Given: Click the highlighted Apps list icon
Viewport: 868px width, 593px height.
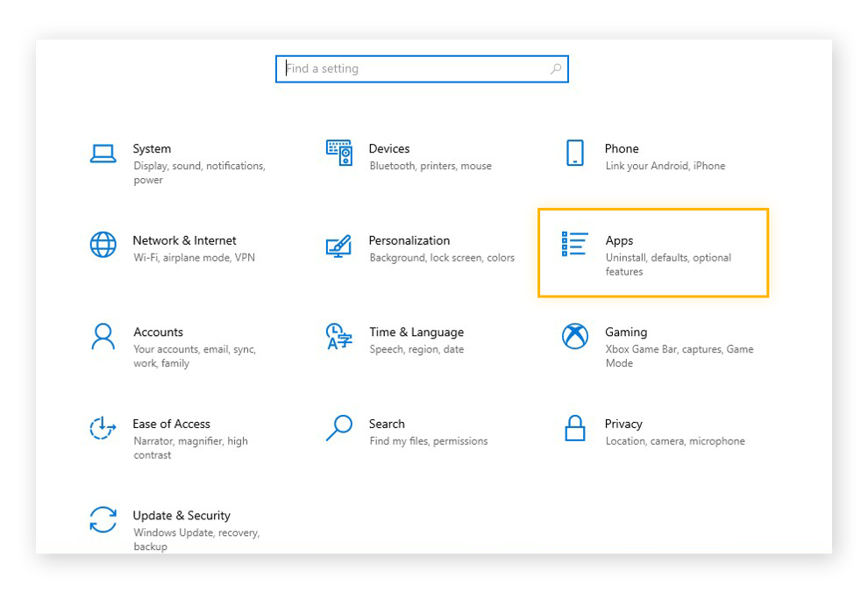Looking at the screenshot, I should pyautogui.click(x=573, y=244).
